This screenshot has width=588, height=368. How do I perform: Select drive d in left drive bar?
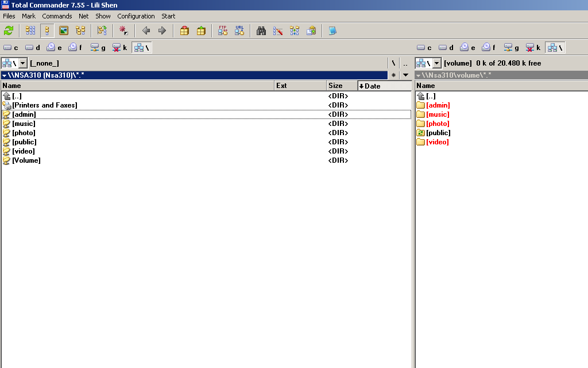(x=32, y=48)
